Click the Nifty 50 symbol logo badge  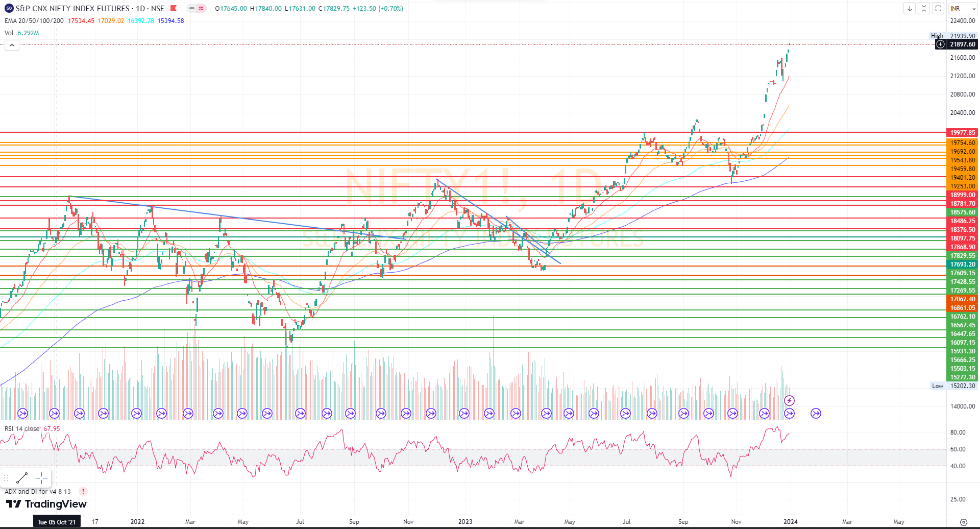[9, 8]
